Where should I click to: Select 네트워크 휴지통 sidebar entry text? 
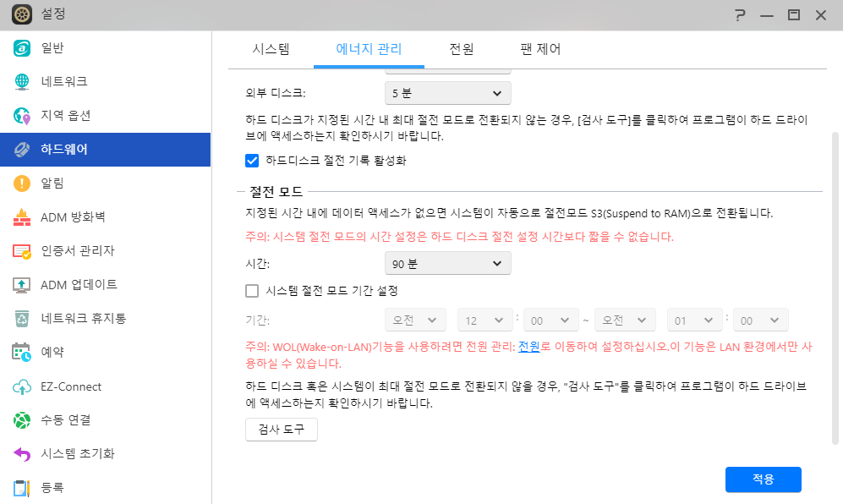coord(84,319)
